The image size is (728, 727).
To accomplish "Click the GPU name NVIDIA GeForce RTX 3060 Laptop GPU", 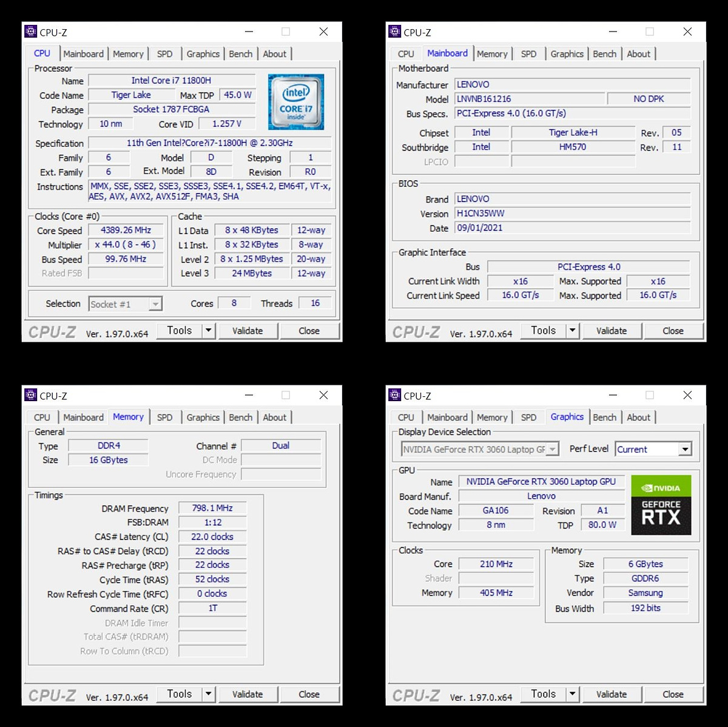I will [541, 481].
